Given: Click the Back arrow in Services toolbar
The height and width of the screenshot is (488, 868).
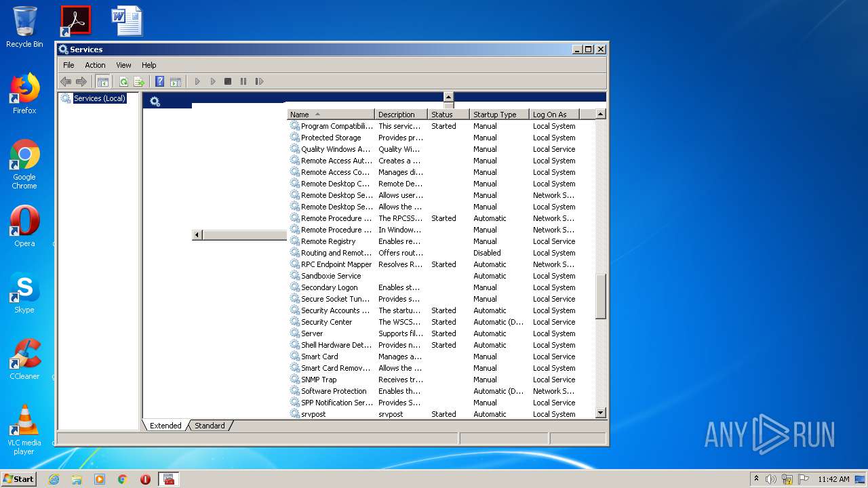Looking at the screenshot, I should coord(66,81).
